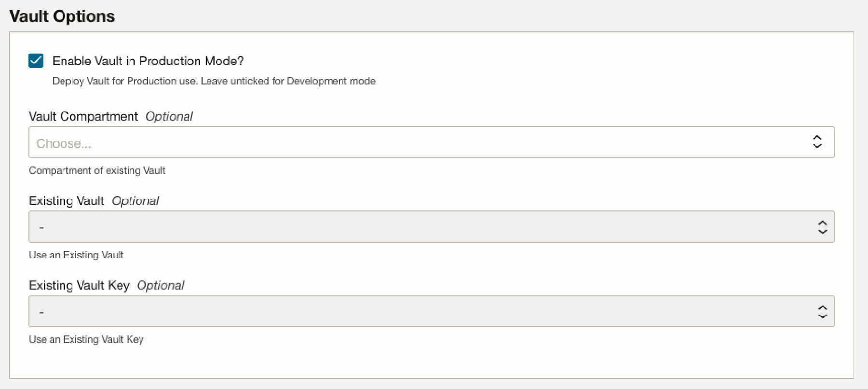Untick Enable Vault in Production Mode checkbox
The height and width of the screenshot is (389, 868).
[x=36, y=61]
